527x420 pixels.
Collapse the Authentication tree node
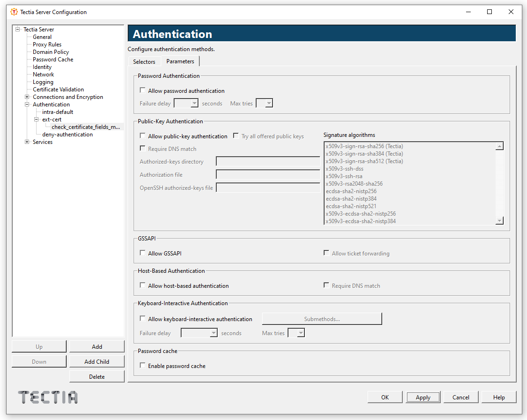click(27, 104)
